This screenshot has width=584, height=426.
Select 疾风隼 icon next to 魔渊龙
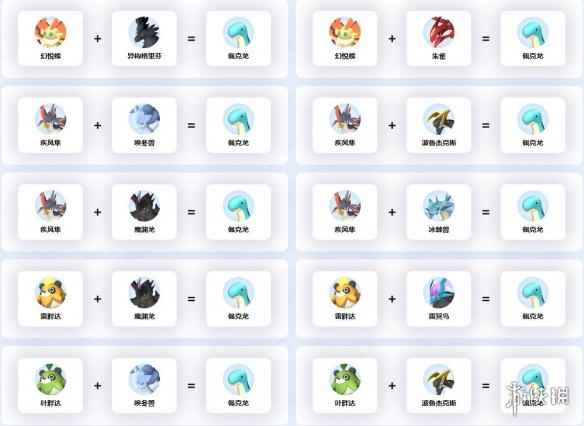tap(51, 206)
